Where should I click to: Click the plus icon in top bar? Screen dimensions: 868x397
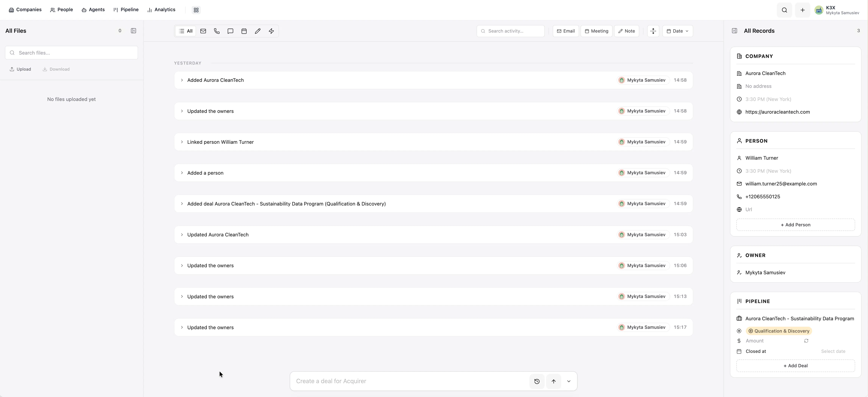point(803,10)
